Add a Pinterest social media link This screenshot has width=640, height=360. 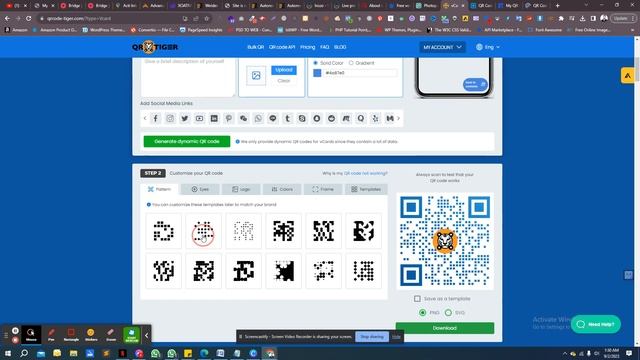click(x=229, y=118)
